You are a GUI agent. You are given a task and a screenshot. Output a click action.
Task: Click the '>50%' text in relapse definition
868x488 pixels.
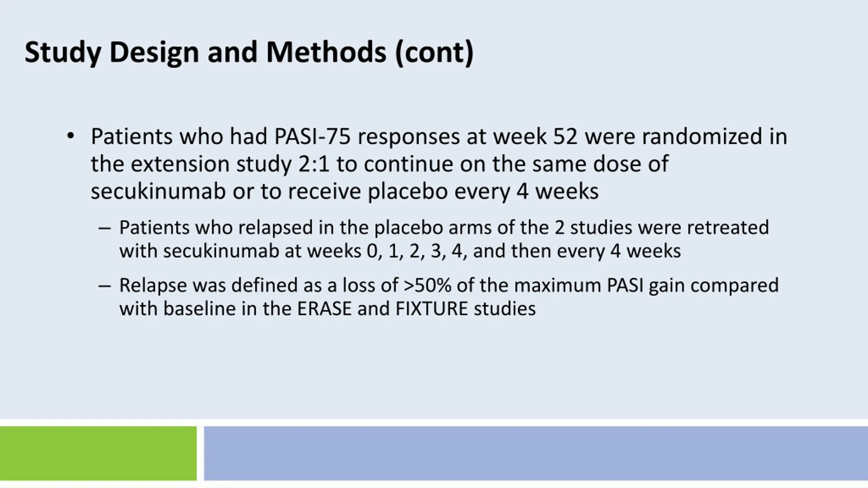[428, 285]
